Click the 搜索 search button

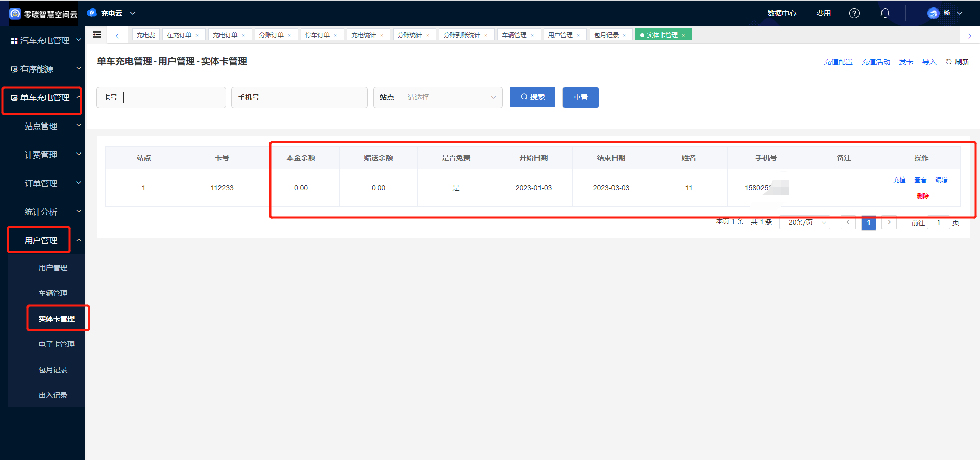532,97
